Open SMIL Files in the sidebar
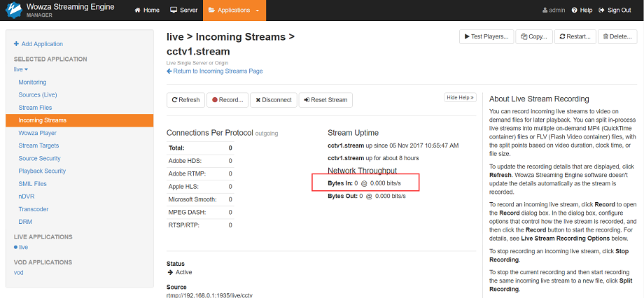The image size is (644, 298). pos(32,184)
